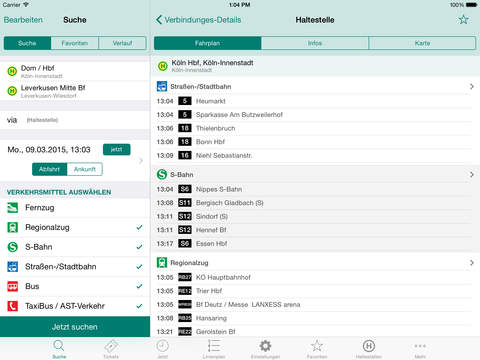
Task: Toggle Regionalzug transport checkmark
Action: tap(139, 227)
